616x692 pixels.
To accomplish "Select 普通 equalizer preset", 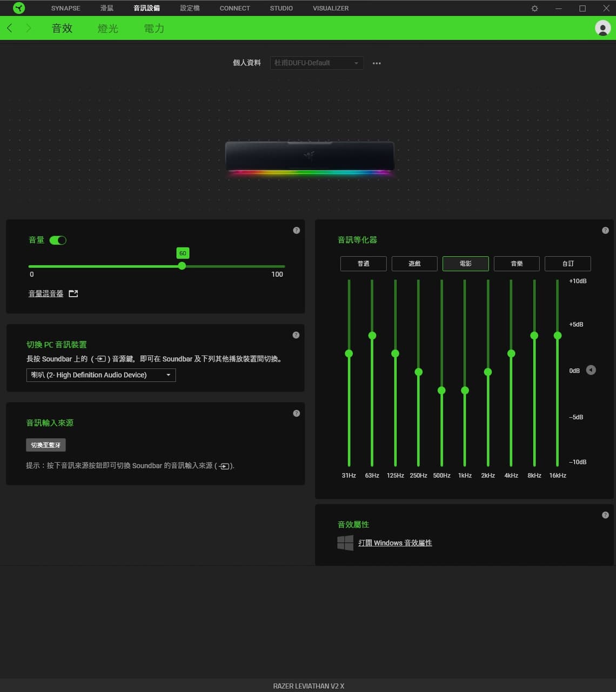I will click(x=363, y=264).
